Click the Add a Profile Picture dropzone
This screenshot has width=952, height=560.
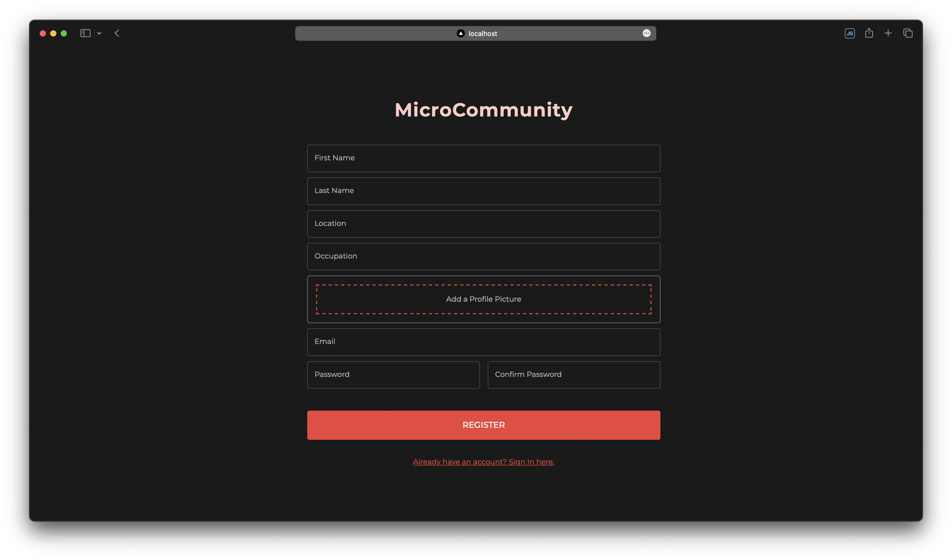(484, 299)
